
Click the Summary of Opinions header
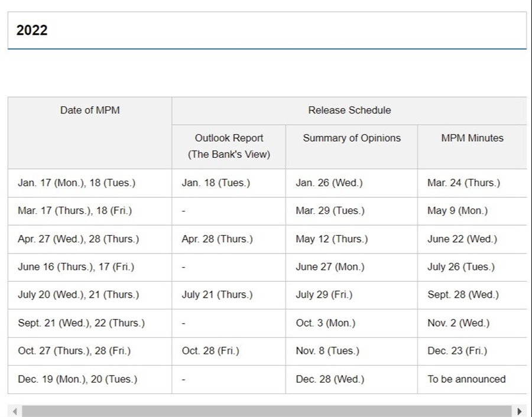352,138
